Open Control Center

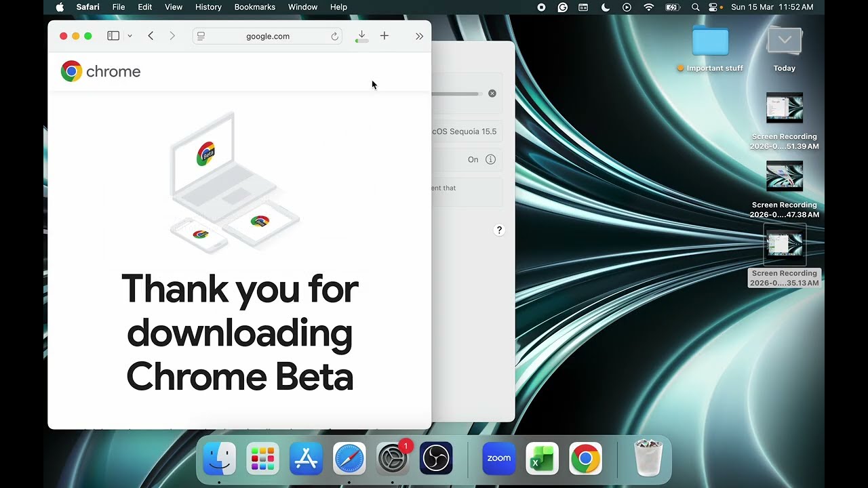tap(713, 7)
